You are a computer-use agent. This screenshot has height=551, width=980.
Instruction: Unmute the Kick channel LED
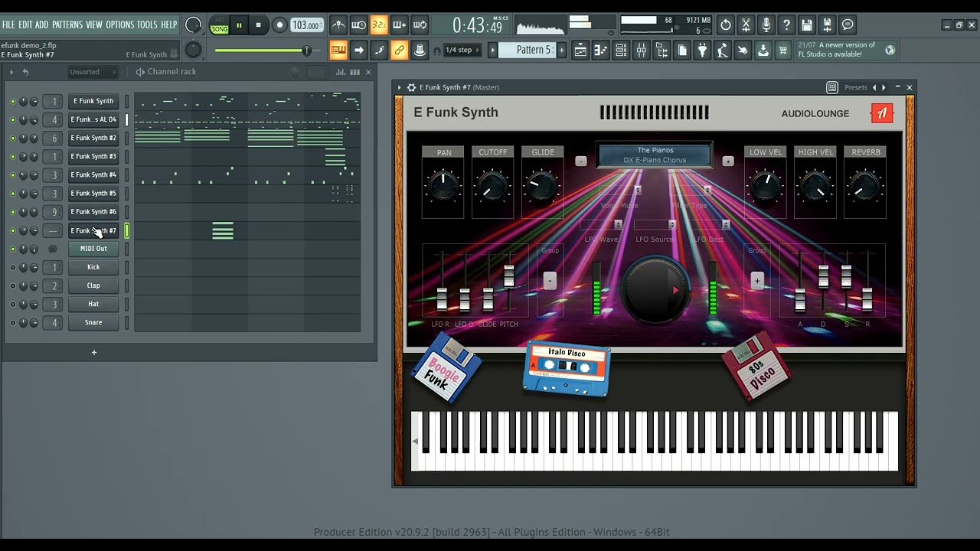(x=12, y=267)
